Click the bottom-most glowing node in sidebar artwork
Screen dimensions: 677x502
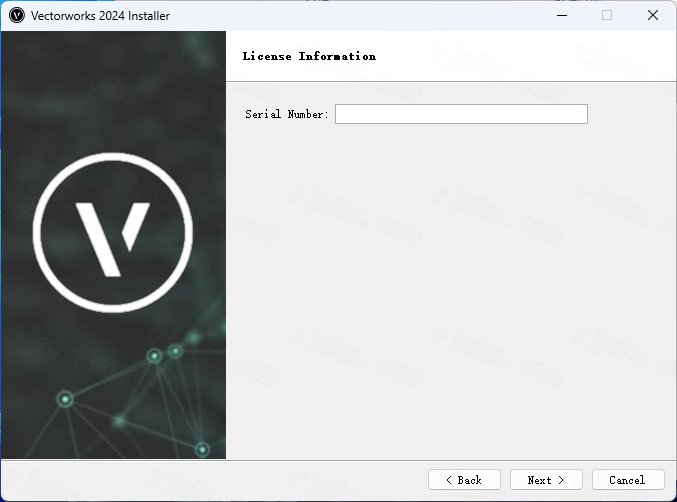click(202, 449)
